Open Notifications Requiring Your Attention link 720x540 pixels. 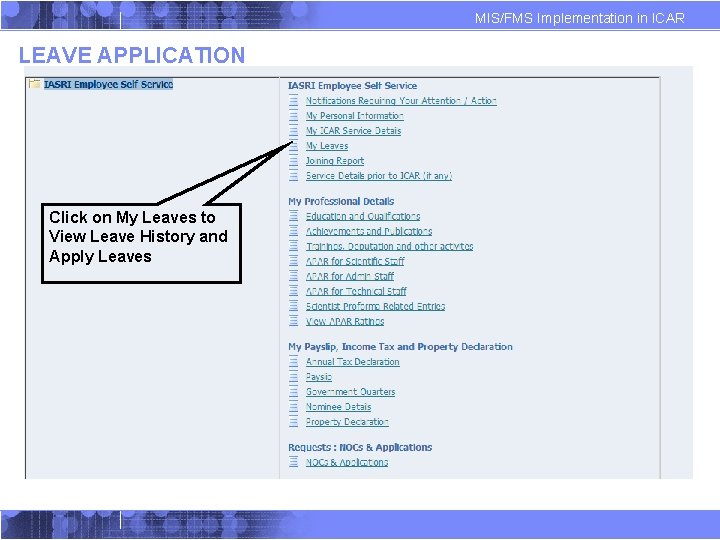point(401,101)
